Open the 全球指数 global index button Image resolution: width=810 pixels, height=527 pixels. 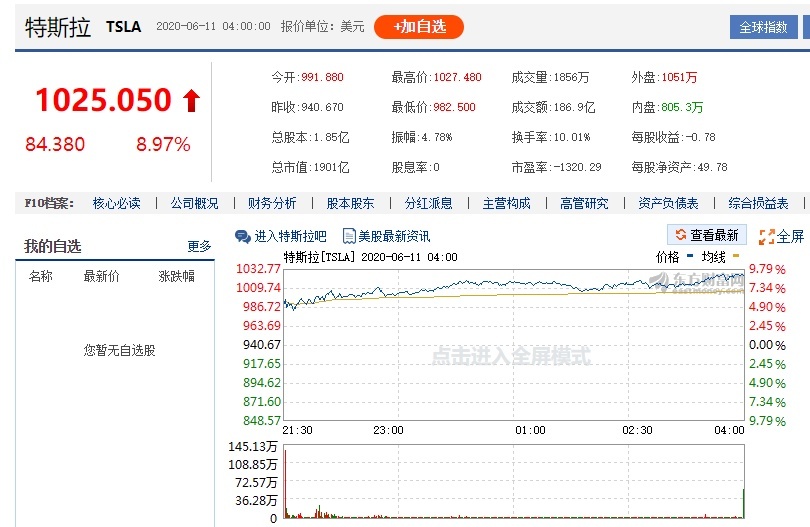tap(763, 27)
